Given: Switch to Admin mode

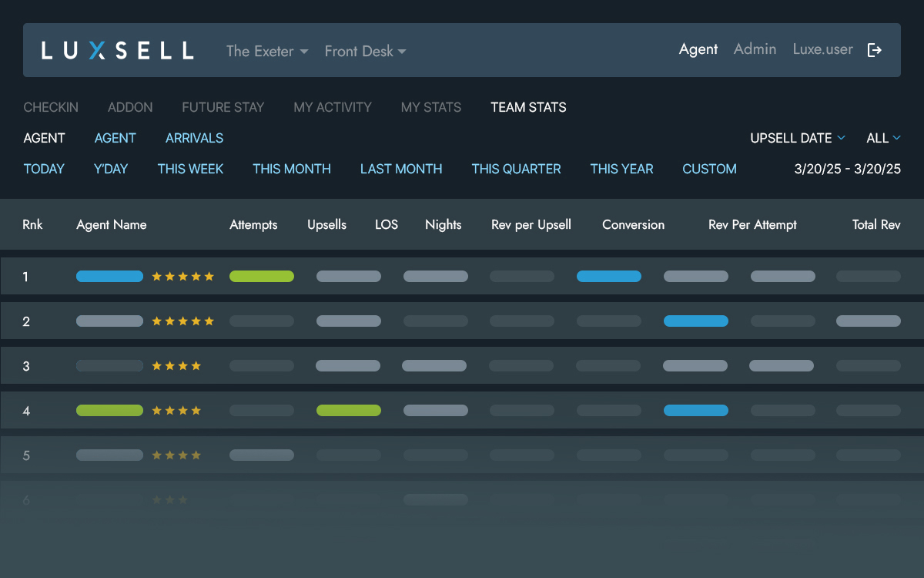Looking at the screenshot, I should (755, 49).
